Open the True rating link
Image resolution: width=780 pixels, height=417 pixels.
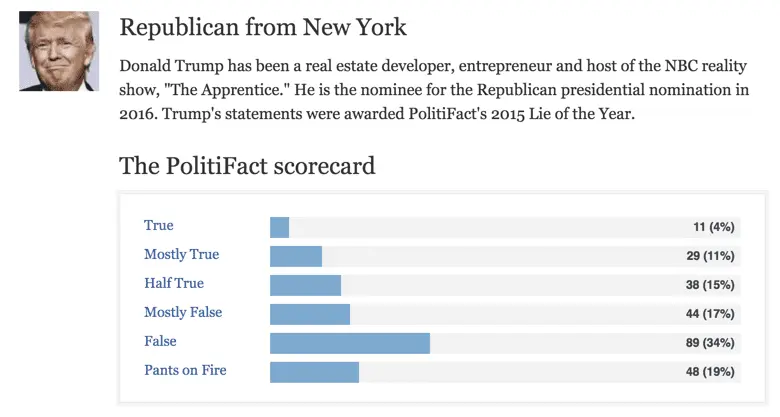coord(159,226)
